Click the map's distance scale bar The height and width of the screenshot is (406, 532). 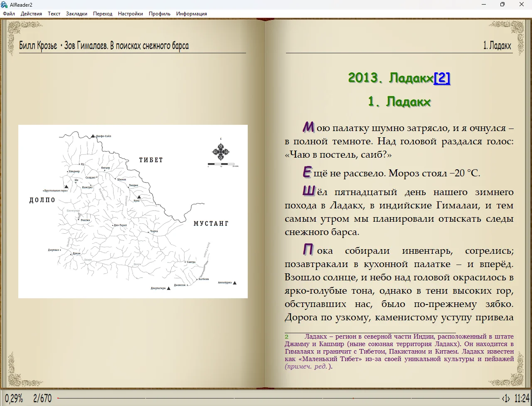[x=221, y=164]
